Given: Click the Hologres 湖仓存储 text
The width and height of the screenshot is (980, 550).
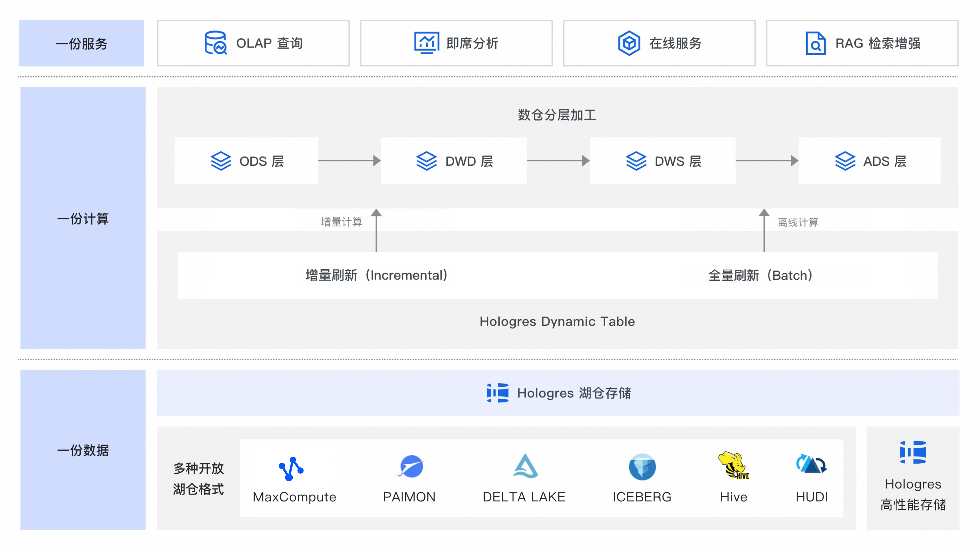Looking at the screenshot, I should coord(574,393).
